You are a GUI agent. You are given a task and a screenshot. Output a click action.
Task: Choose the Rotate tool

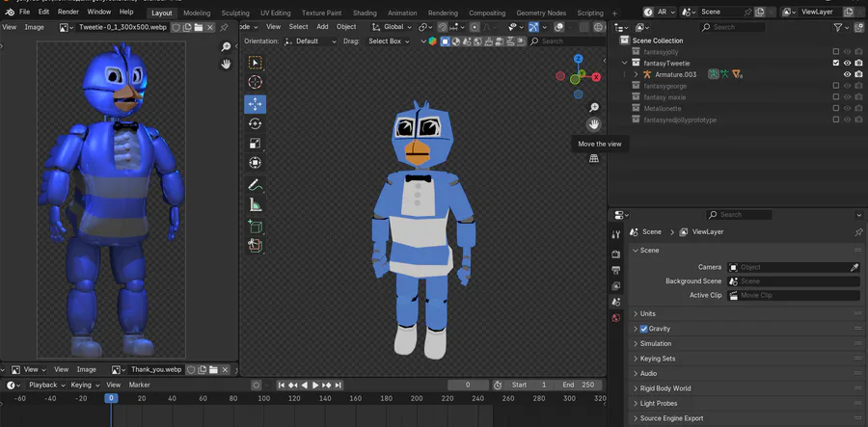click(256, 124)
